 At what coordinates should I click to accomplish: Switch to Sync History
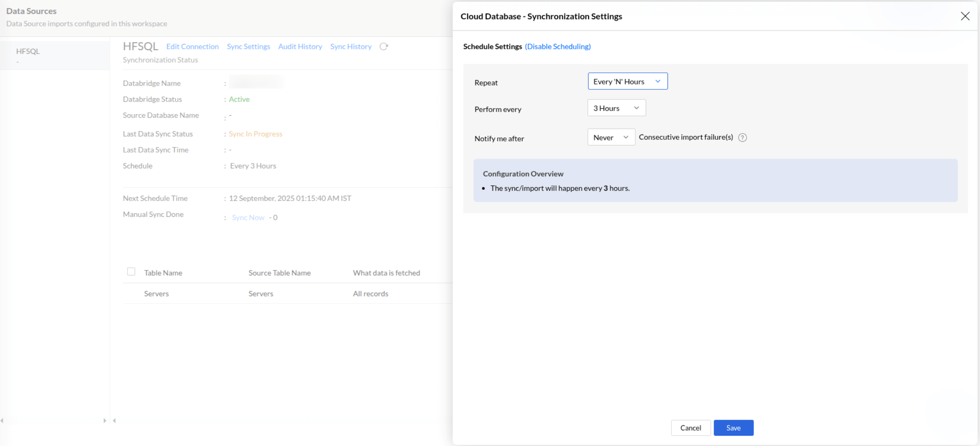click(x=351, y=46)
